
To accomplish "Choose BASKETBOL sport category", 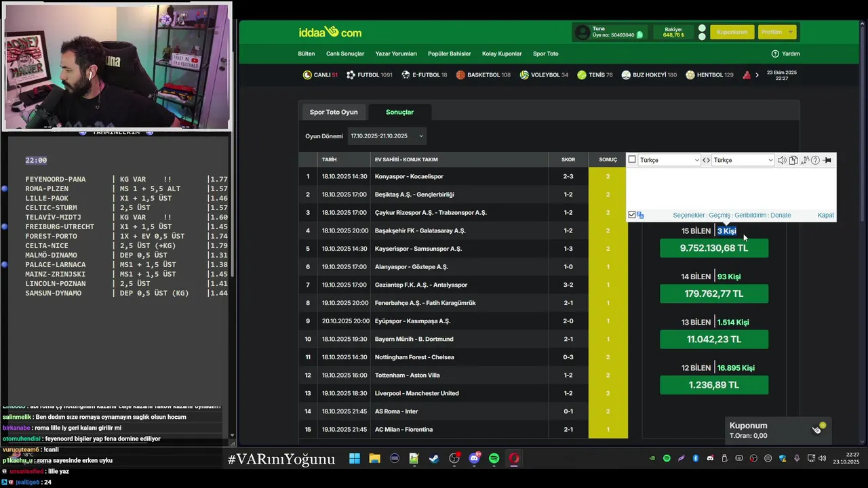I will [x=483, y=75].
